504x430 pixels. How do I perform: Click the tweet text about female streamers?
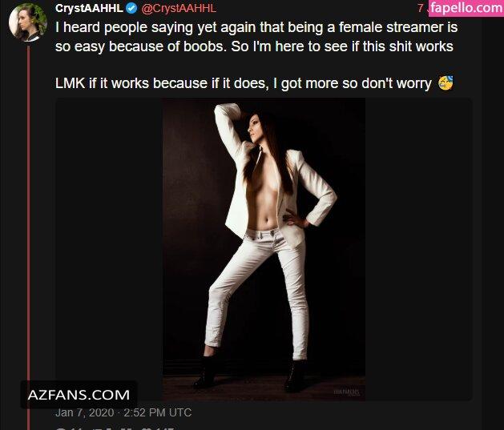click(x=256, y=37)
